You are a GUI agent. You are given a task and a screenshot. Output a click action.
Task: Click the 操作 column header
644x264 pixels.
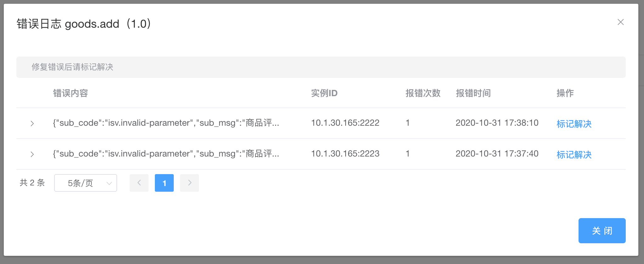point(565,93)
